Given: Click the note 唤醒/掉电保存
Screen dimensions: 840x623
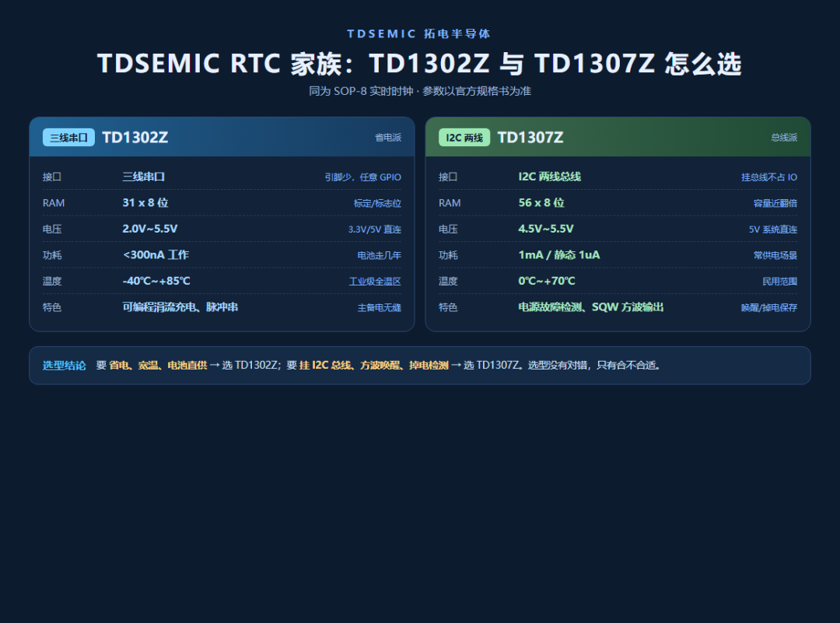Looking at the screenshot, I should tap(769, 308).
